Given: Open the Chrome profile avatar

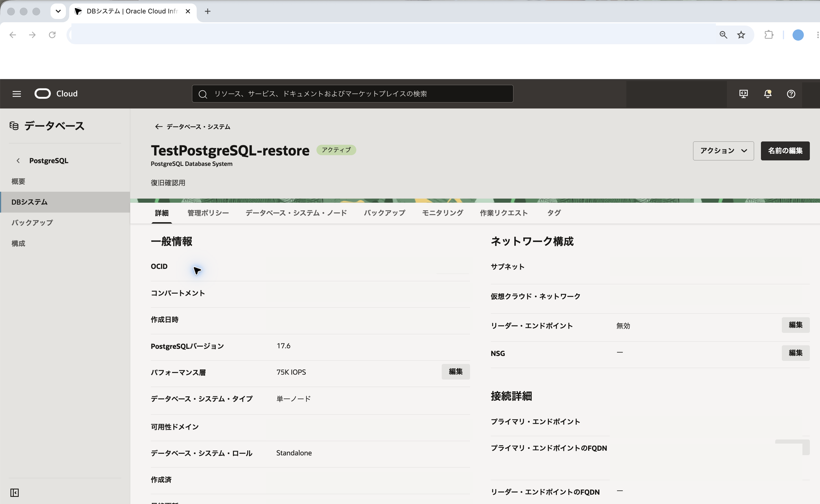Looking at the screenshot, I should coord(798,35).
